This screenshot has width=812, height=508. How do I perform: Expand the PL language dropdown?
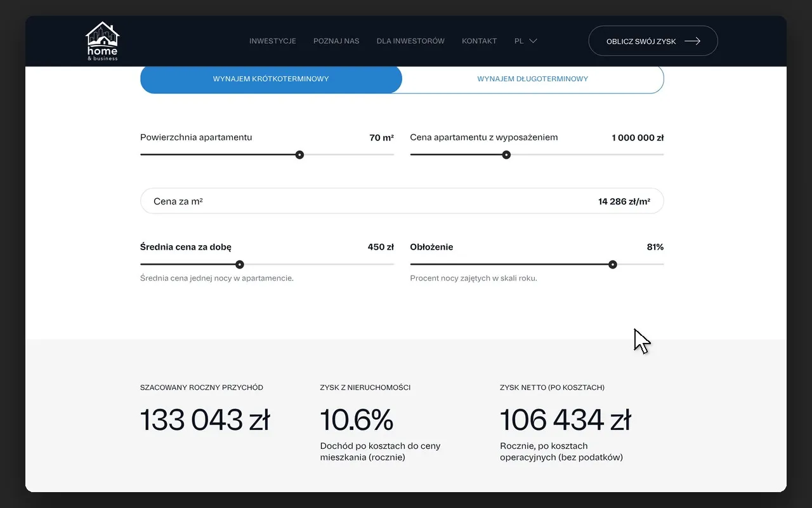click(x=526, y=41)
